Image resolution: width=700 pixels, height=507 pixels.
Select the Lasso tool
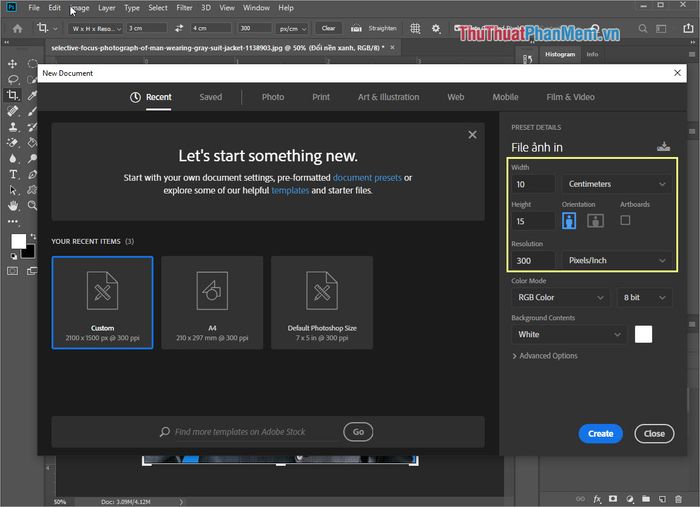tap(12, 79)
